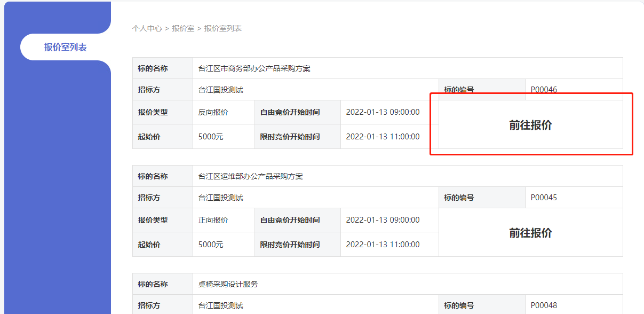Click the 标的名称 label beside 桌椅采购设计服务
644x314 pixels.
(153, 284)
